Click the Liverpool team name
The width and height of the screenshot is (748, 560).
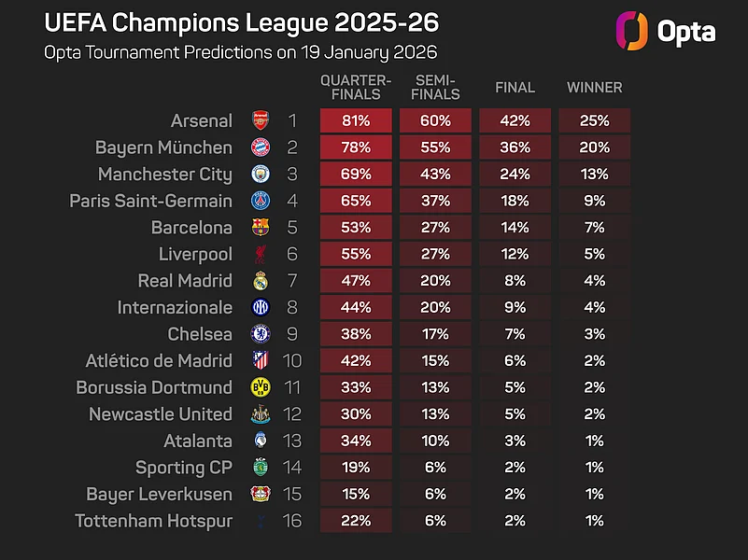[195, 254]
